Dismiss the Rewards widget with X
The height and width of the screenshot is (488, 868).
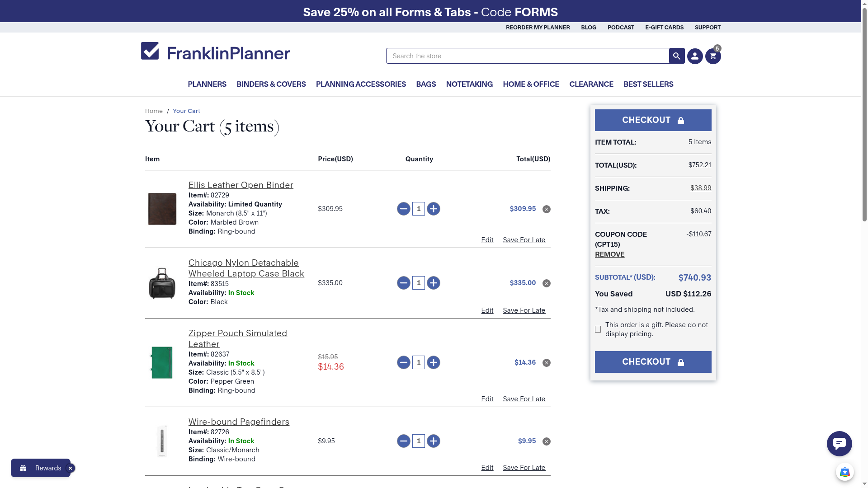(x=71, y=469)
